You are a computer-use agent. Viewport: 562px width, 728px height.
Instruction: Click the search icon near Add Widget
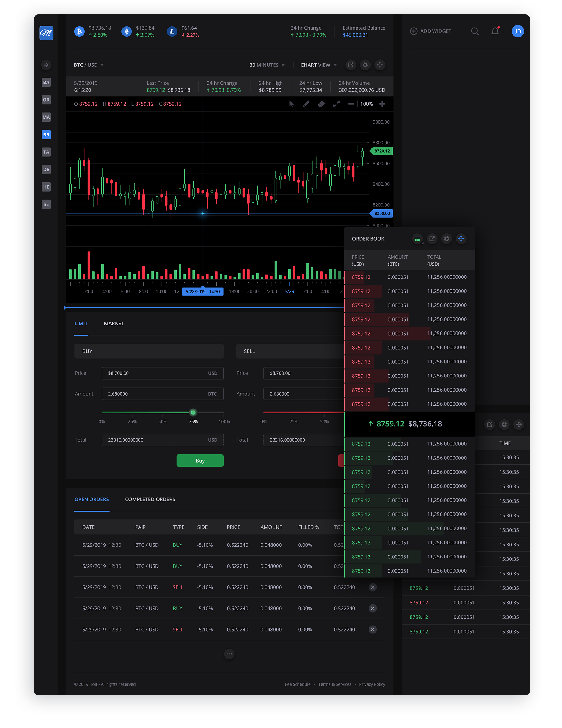[x=475, y=31]
